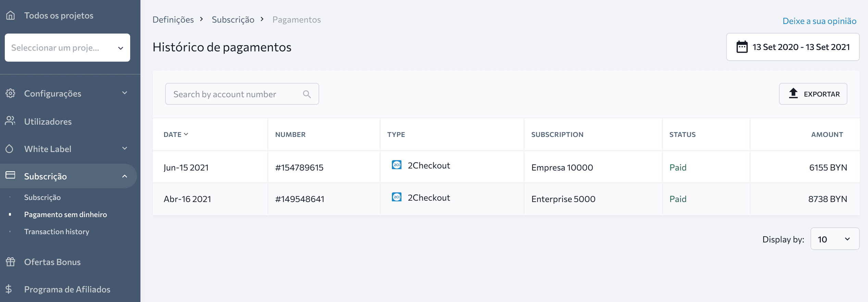Image resolution: width=868 pixels, height=302 pixels.
Task: Select invoice number #154789615
Action: [x=299, y=167]
